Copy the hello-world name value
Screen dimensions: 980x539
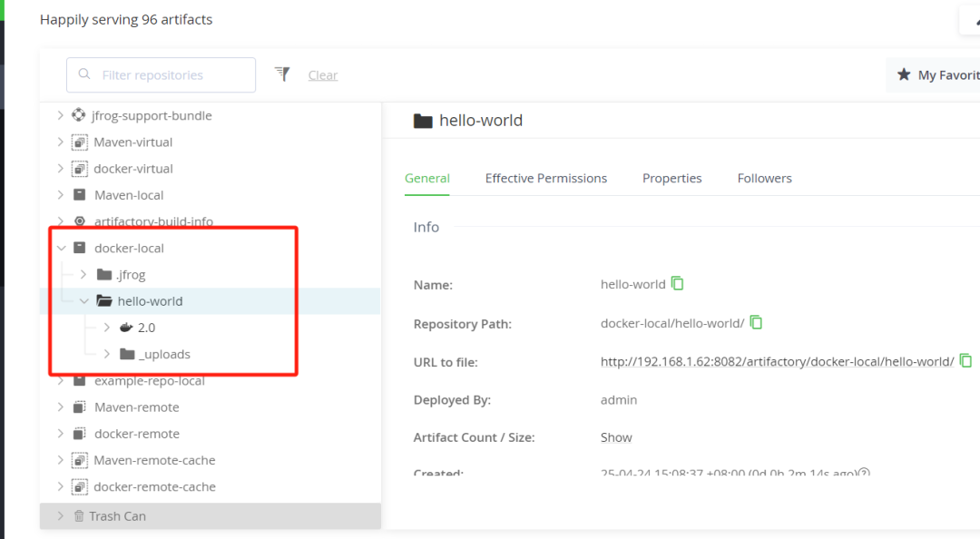point(678,283)
